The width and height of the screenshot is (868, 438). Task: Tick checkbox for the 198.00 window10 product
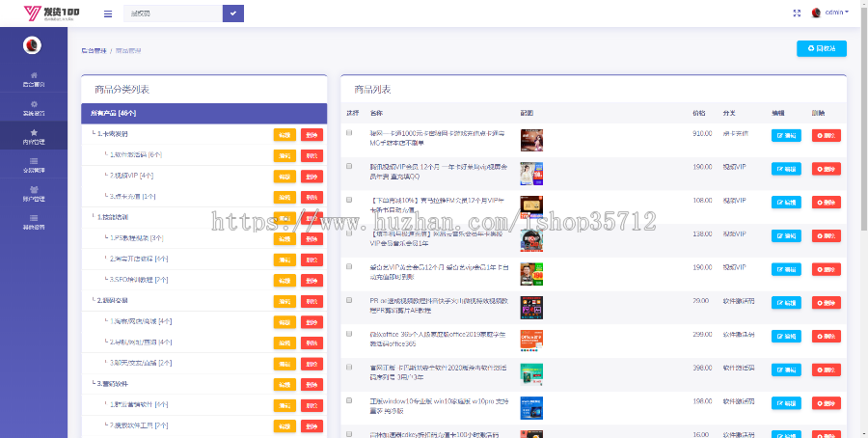(349, 400)
